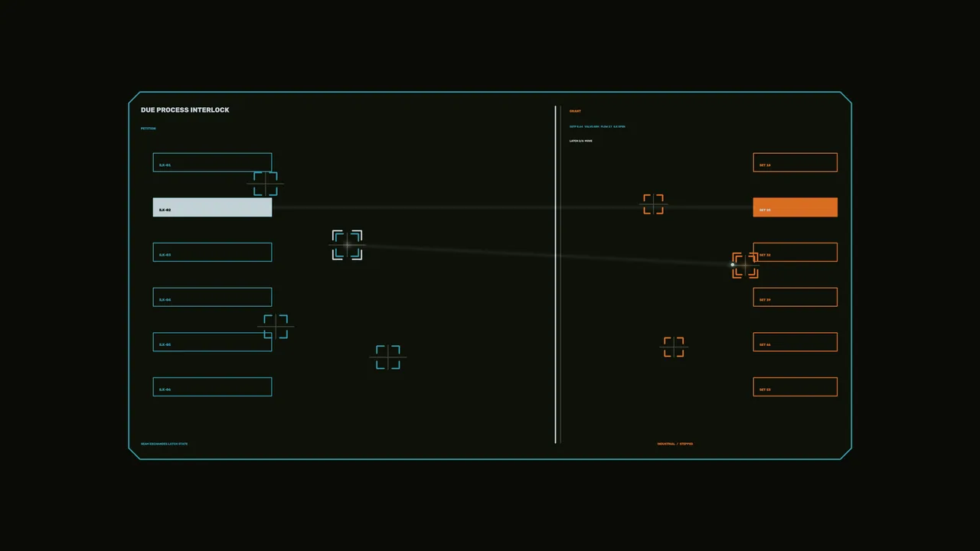Click the orange reticle on the SET 25 beam
980x551 pixels.
point(653,204)
